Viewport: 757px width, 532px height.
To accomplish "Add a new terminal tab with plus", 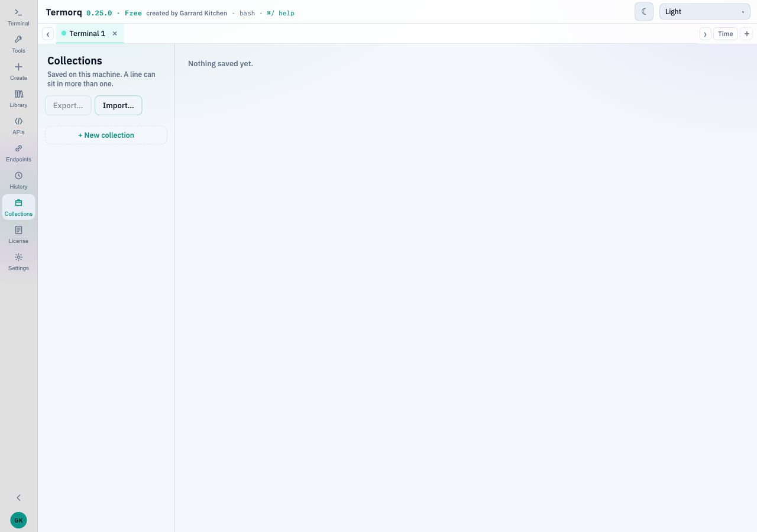I will pos(747,34).
